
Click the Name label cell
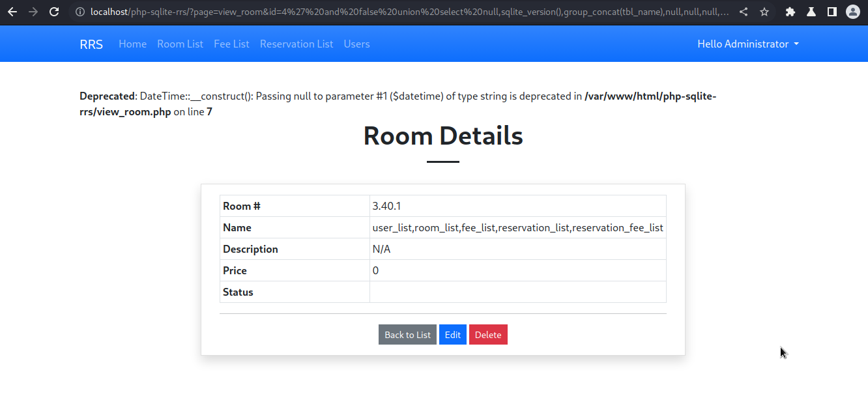click(295, 227)
